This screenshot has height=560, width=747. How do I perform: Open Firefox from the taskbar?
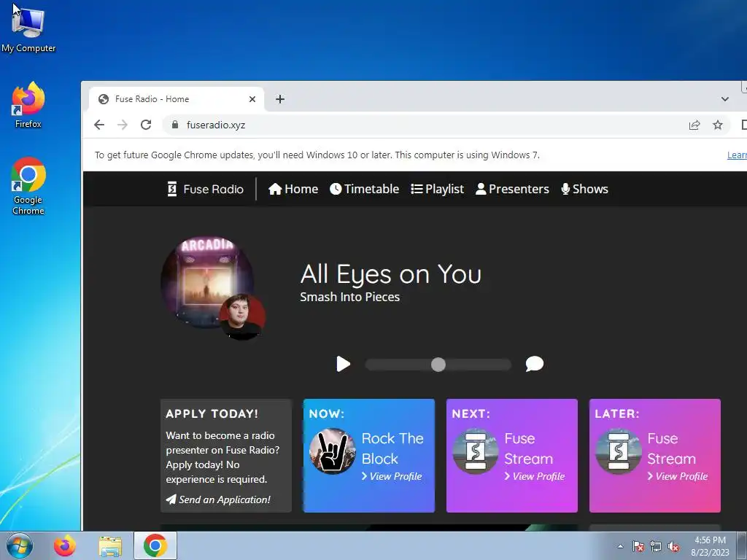point(65,545)
